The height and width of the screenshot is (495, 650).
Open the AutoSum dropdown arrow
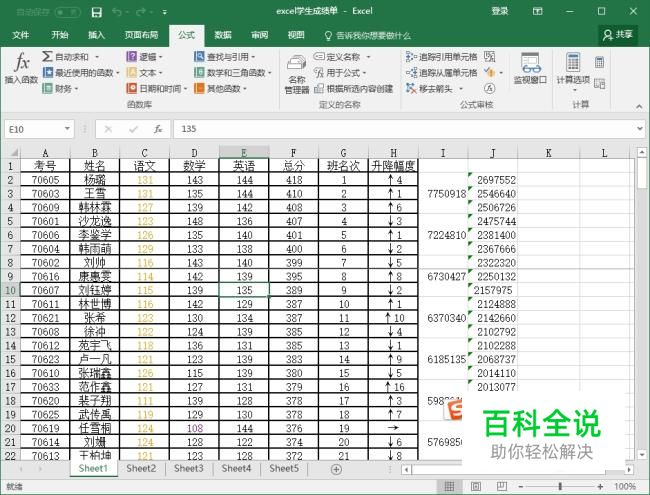pyautogui.click(x=97, y=57)
